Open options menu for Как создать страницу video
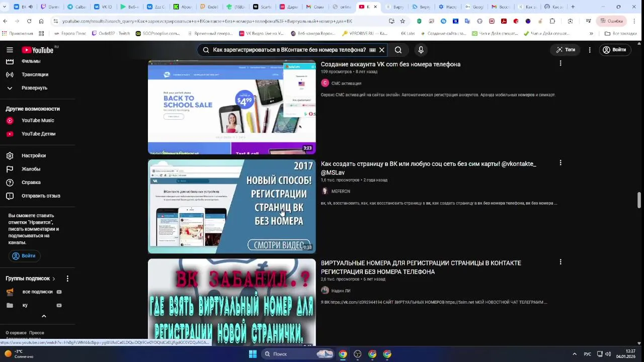This screenshot has width=644, height=362. tap(560, 163)
